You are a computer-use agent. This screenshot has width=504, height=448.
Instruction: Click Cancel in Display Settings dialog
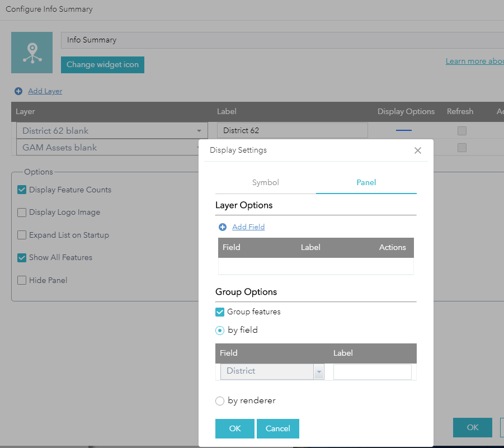click(277, 428)
